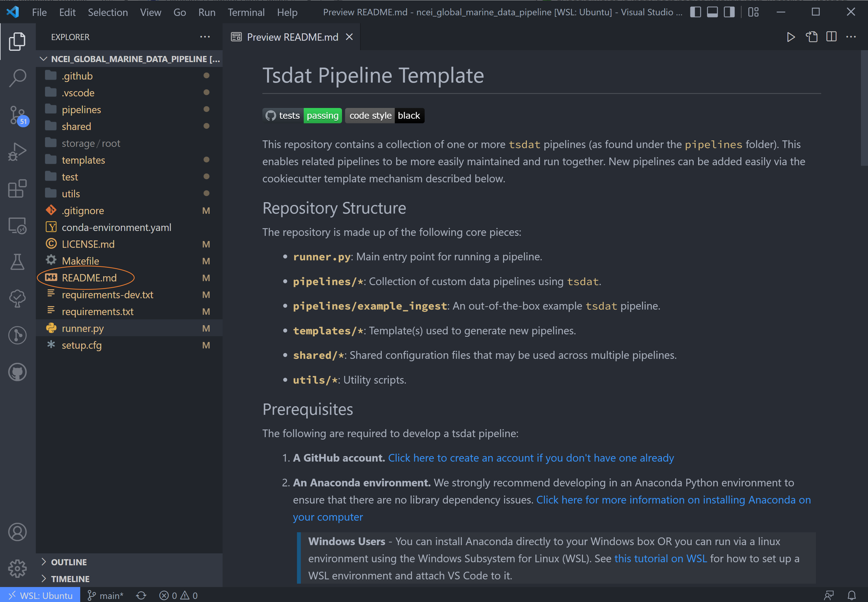Open .gitignore in the explorer
The height and width of the screenshot is (602, 868).
[x=129, y=211]
